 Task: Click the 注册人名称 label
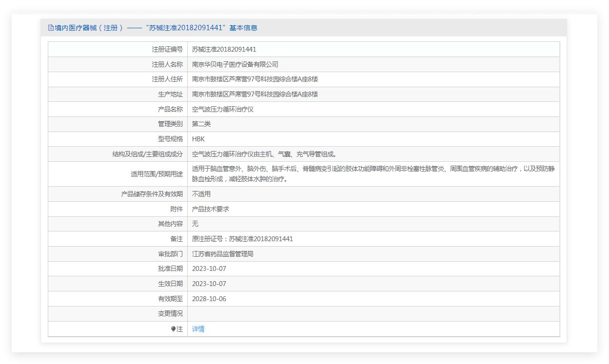tap(167, 64)
